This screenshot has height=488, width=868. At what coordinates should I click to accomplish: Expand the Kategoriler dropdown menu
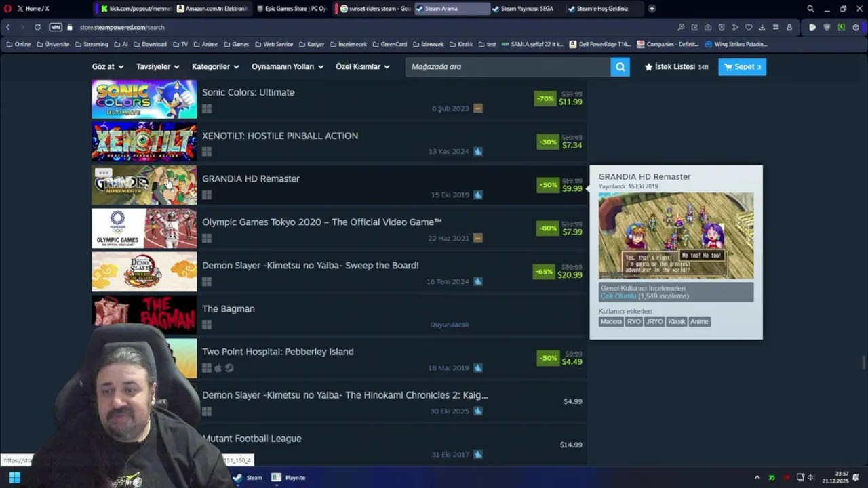[x=216, y=66]
